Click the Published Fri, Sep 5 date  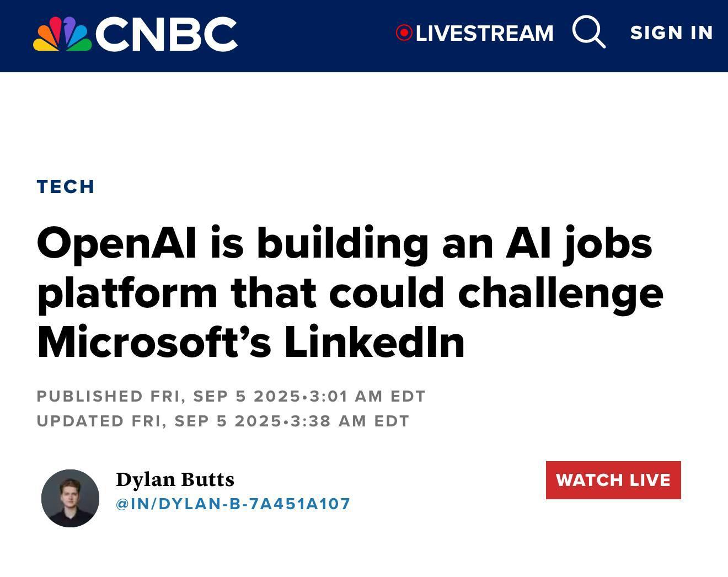click(168, 396)
